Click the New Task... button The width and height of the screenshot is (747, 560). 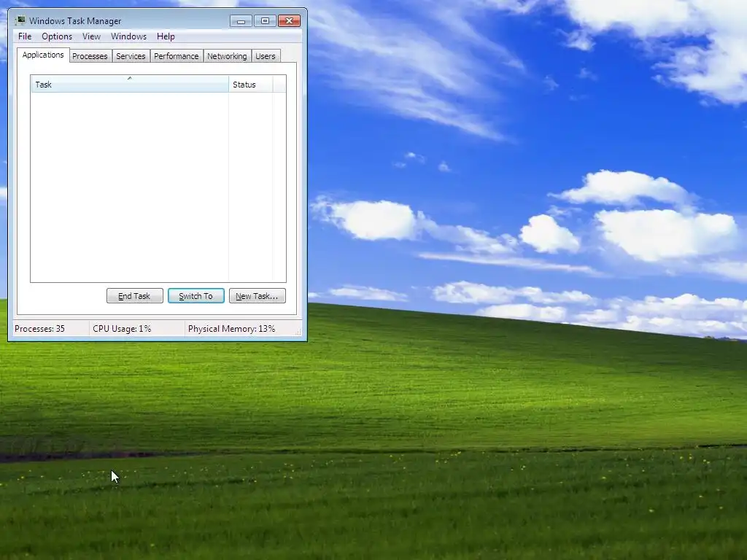[x=258, y=296]
